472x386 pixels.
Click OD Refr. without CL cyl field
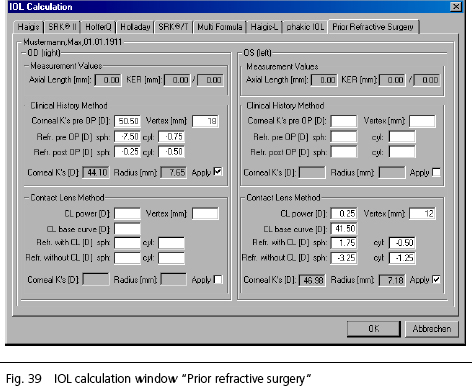click(x=171, y=258)
